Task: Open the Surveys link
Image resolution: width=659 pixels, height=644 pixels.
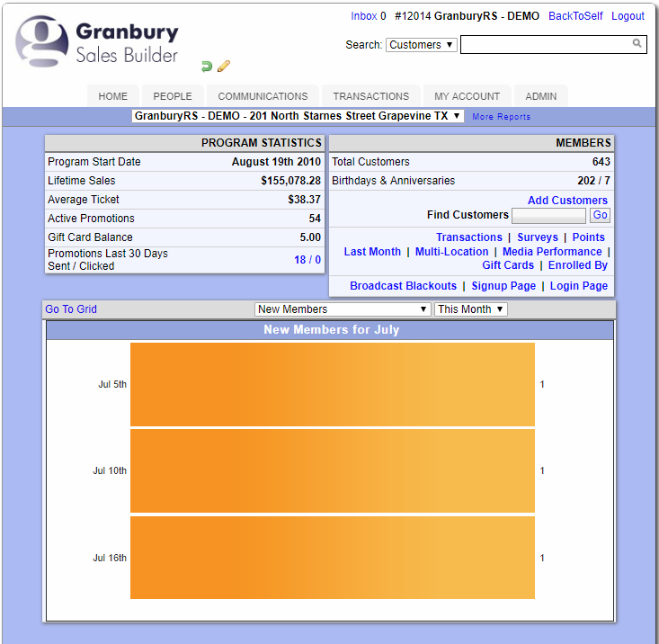Action: coord(538,237)
